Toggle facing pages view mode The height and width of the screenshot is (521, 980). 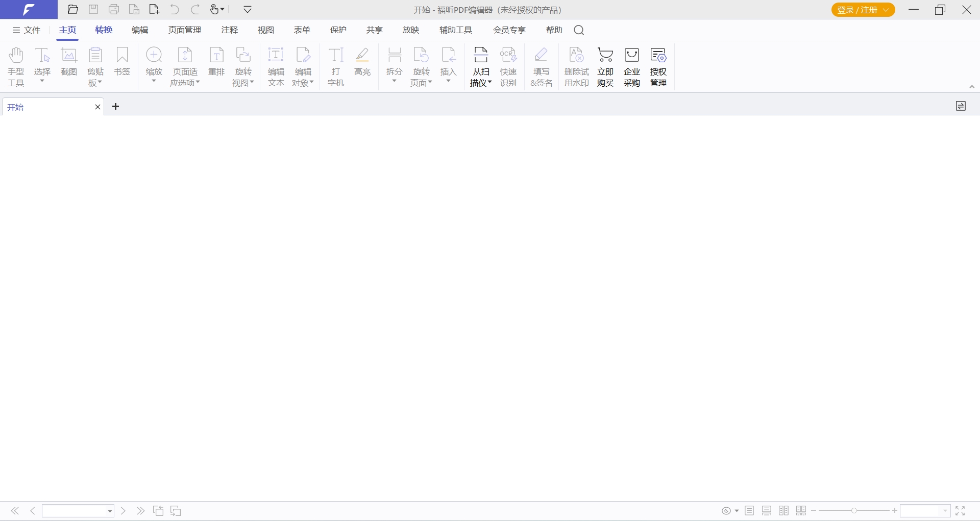784,511
